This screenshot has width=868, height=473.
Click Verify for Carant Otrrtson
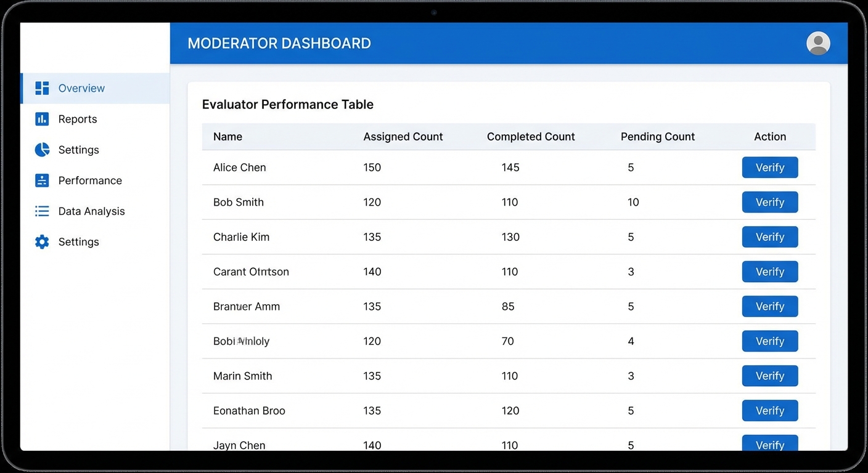pos(769,272)
